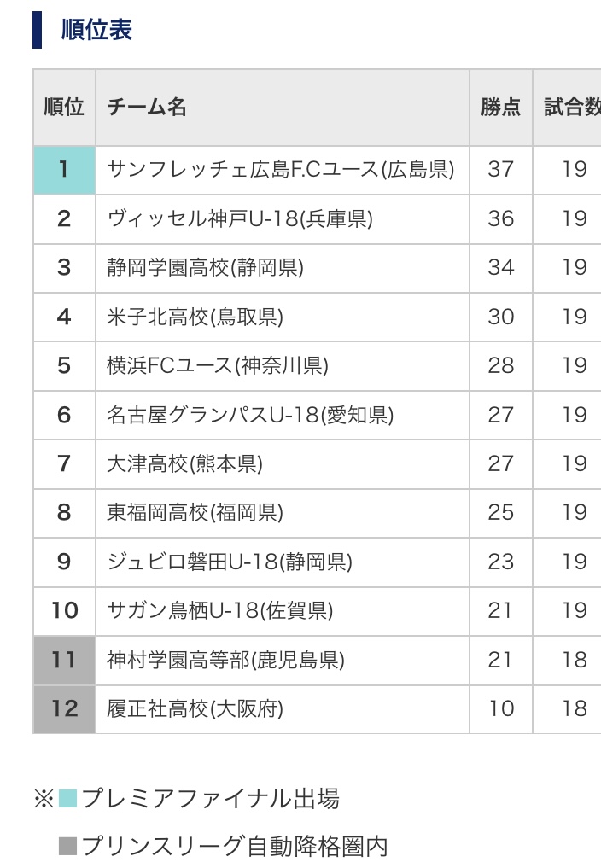Click the gray rank 12 cell

64,709
